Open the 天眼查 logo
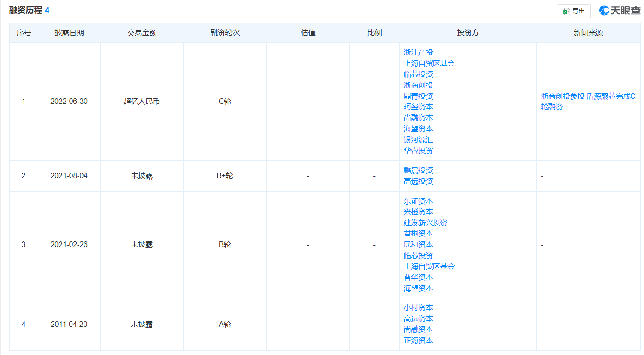The height and width of the screenshot is (355, 644). click(620, 11)
